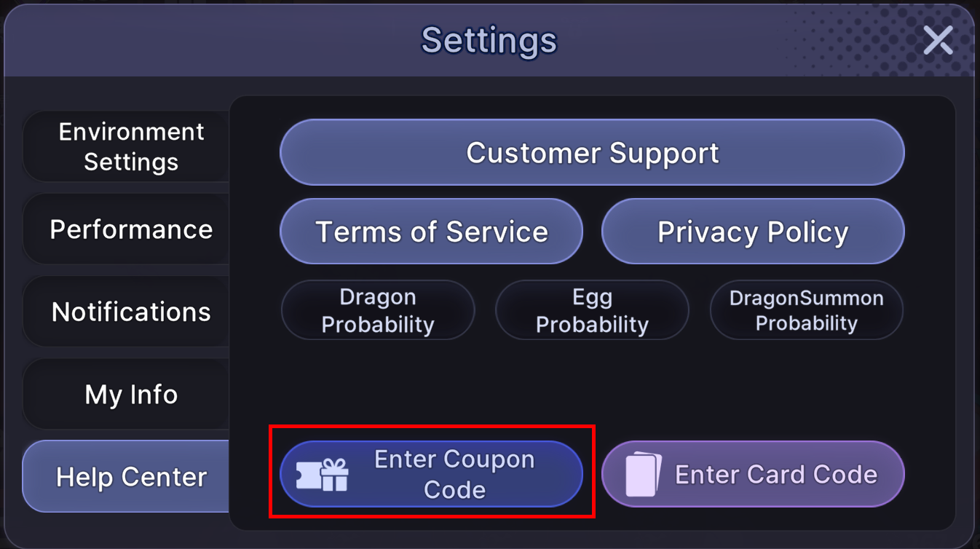980x549 pixels.
Task: Tap the Enter Card Code label
Action: [x=776, y=475]
